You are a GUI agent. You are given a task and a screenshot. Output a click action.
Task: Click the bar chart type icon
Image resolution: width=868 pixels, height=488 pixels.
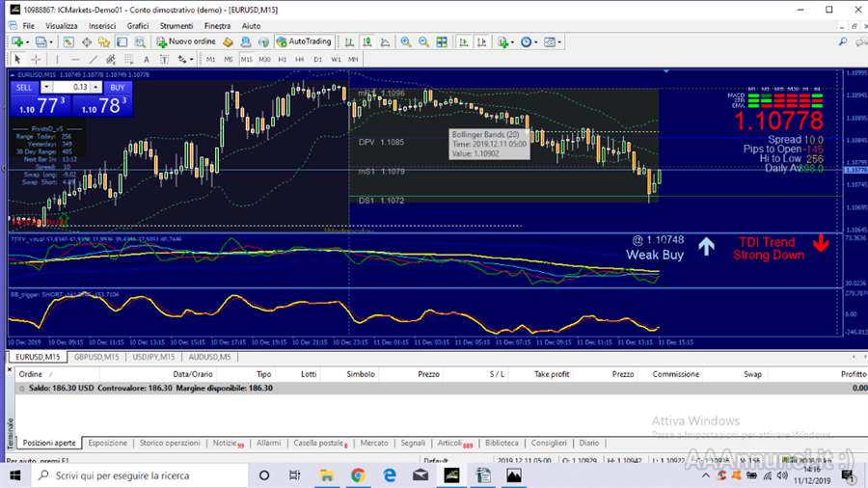pos(349,42)
